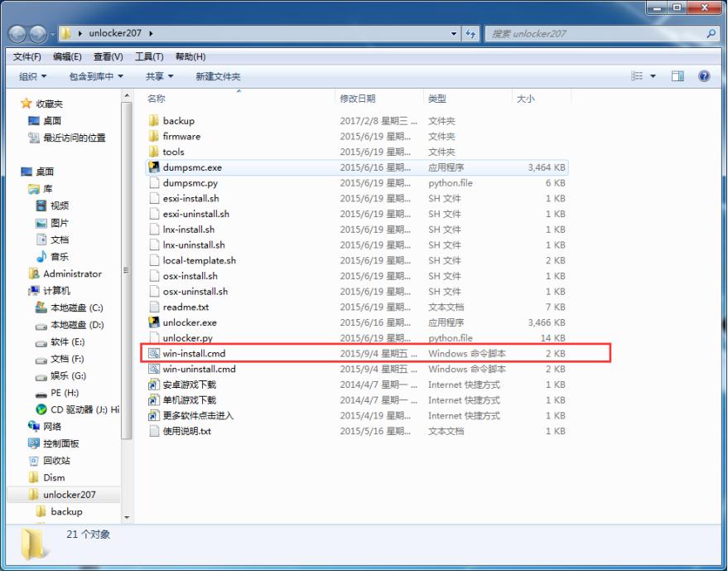Open the 共享 dropdown
The width and height of the screenshot is (728, 571).
click(159, 76)
